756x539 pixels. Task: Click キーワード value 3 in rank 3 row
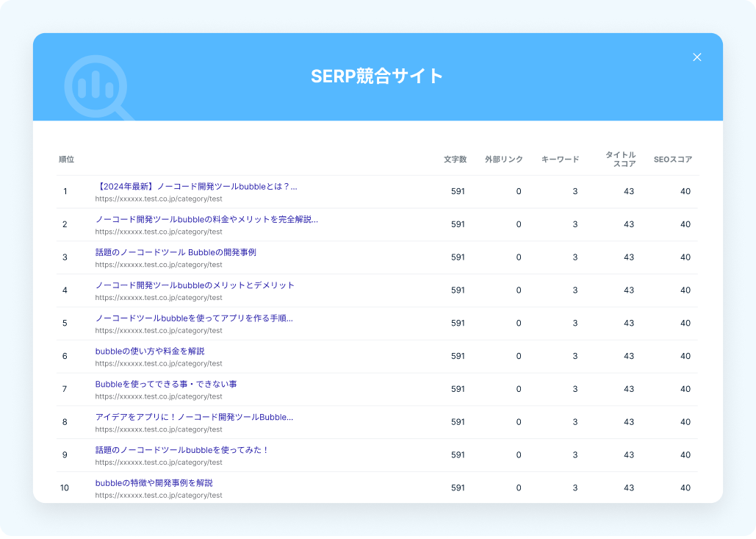click(575, 257)
